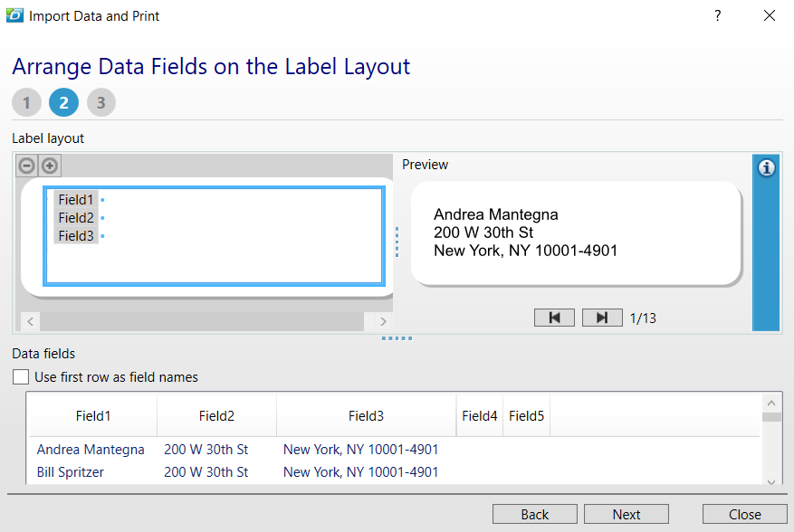Open the info panel icon
Viewport: 794px width, 532px height.
(766, 167)
